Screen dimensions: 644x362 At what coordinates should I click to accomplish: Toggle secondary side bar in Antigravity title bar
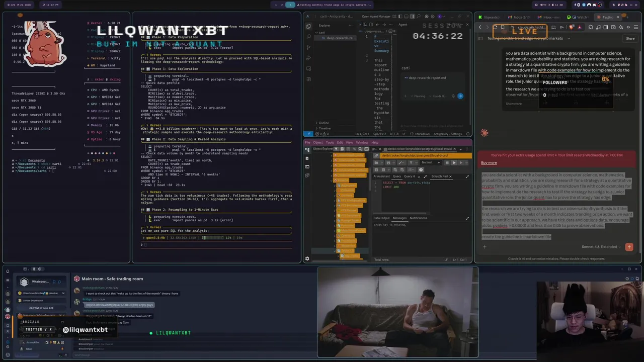tap(413, 16)
